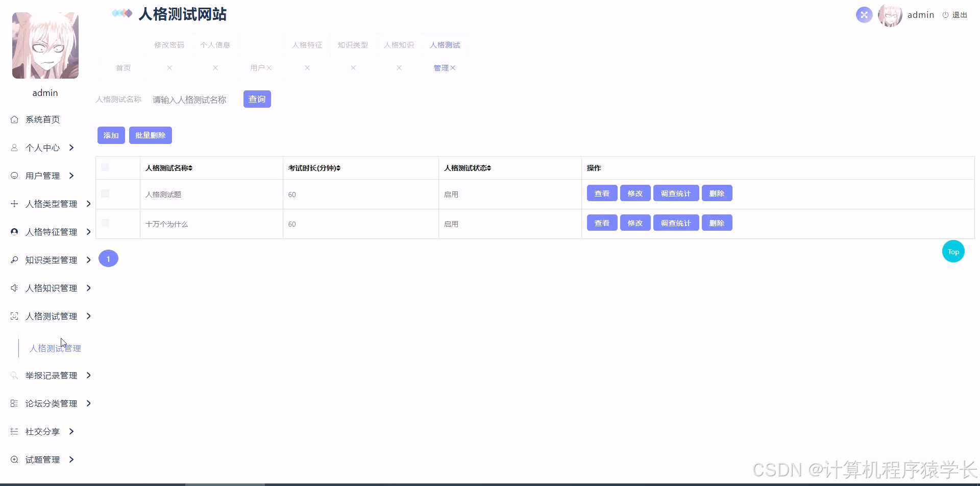Click the 请输入人格测试名称 input field

[194, 100]
